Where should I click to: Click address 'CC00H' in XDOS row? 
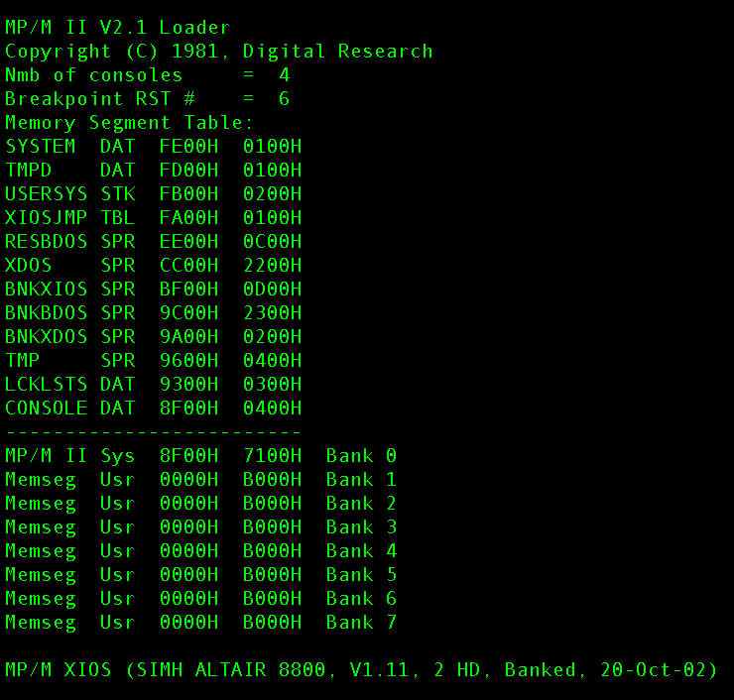click(x=188, y=266)
